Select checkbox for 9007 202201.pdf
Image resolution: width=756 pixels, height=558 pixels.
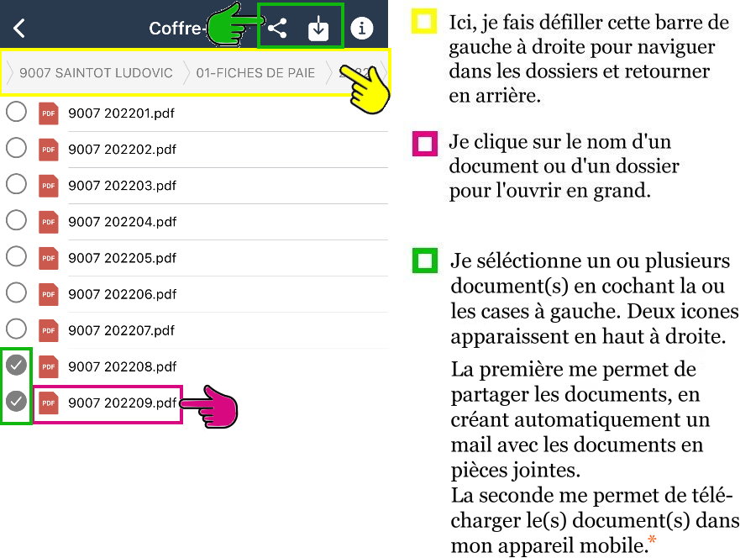coord(16,112)
